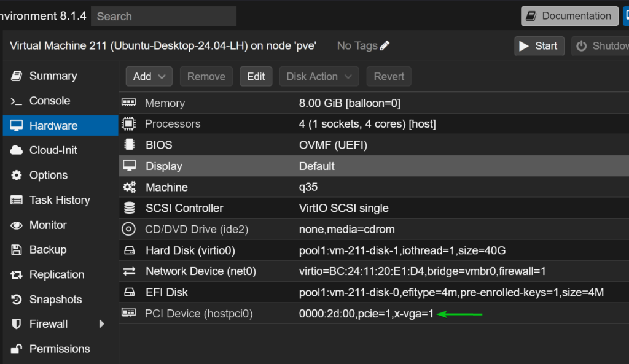Viewport: 629px width, 364px height.
Task: Go to the Cloud-Init tab
Action: click(x=61, y=150)
